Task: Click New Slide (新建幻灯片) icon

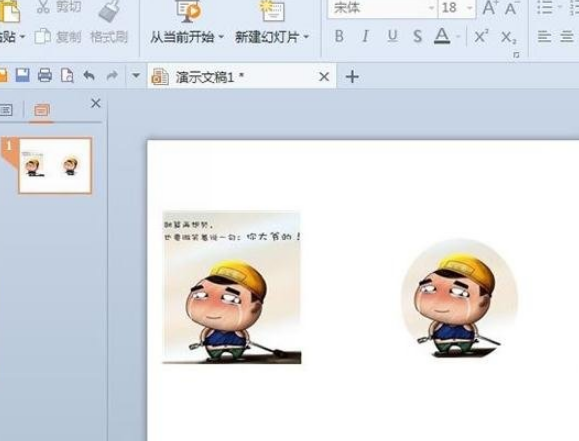Action: [x=272, y=10]
